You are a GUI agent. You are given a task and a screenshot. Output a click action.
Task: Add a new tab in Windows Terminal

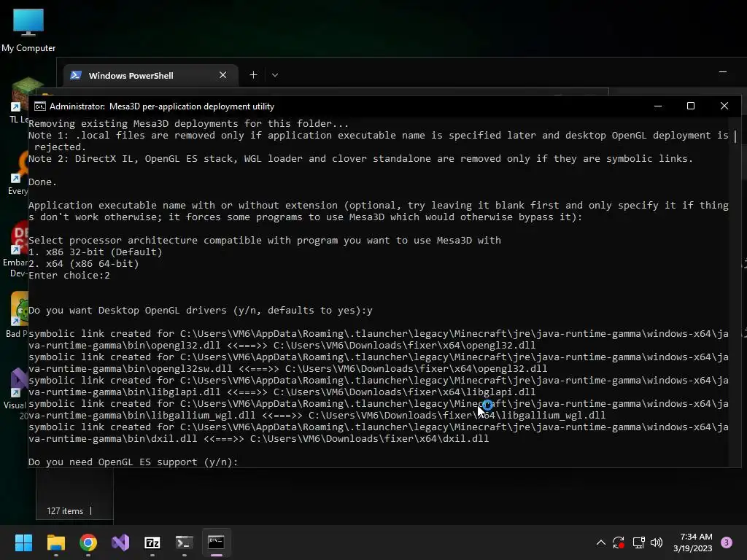[253, 75]
